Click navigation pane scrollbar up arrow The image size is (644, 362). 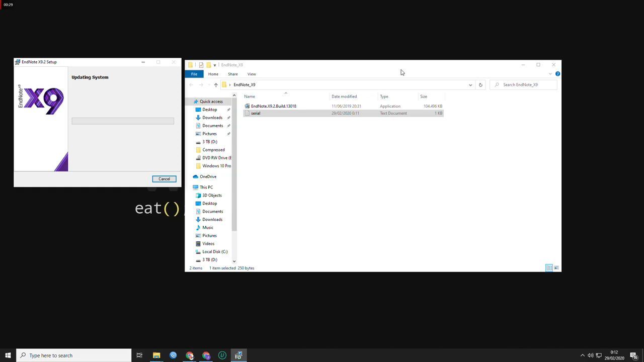234,95
